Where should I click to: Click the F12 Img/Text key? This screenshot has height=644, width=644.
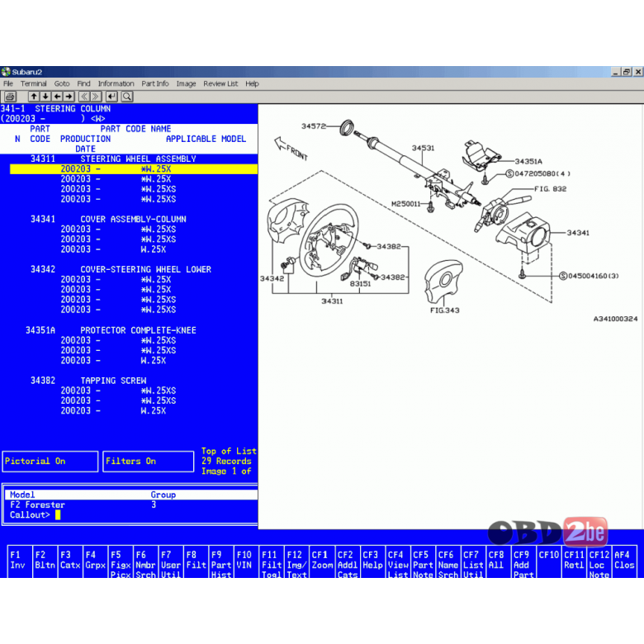click(x=296, y=561)
